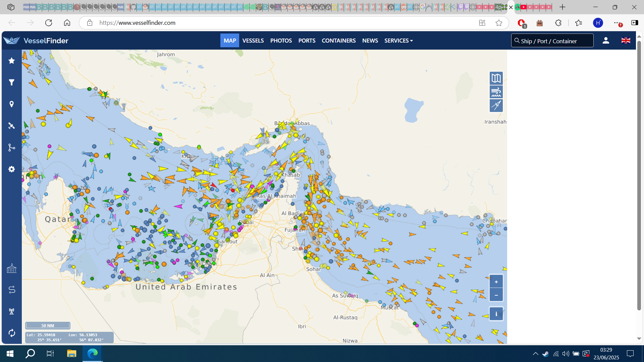Click the map pin places icon

click(x=12, y=104)
